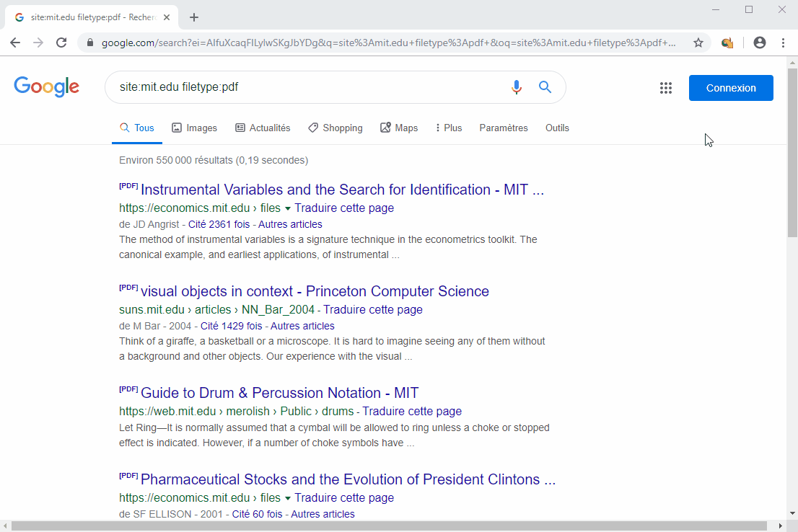Click the vertical scrollbar up arrow
This screenshot has height=532, width=798.
pyautogui.click(x=792, y=63)
